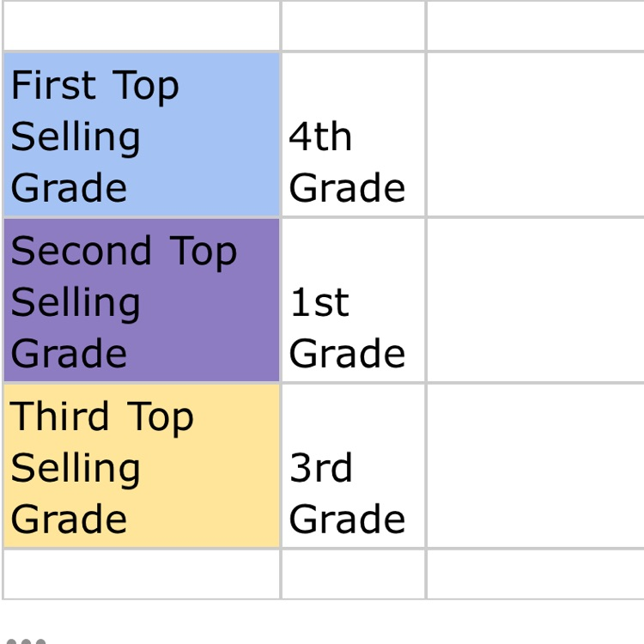Click the word "Second" in the purple cell
644x644 pixels.
click(81, 251)
